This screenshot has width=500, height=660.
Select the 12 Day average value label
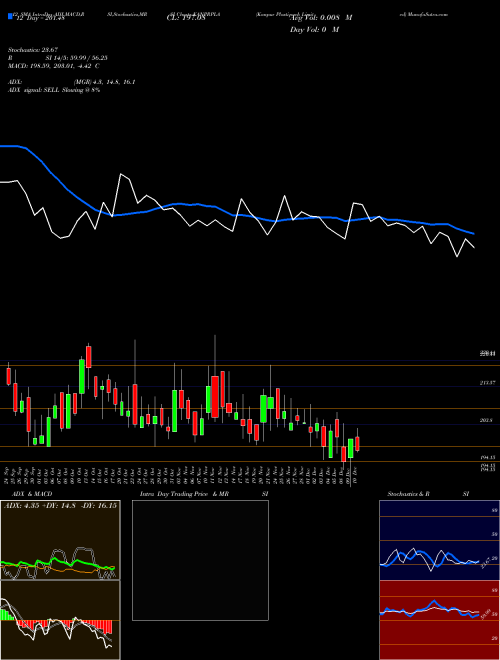pos(40,18)
